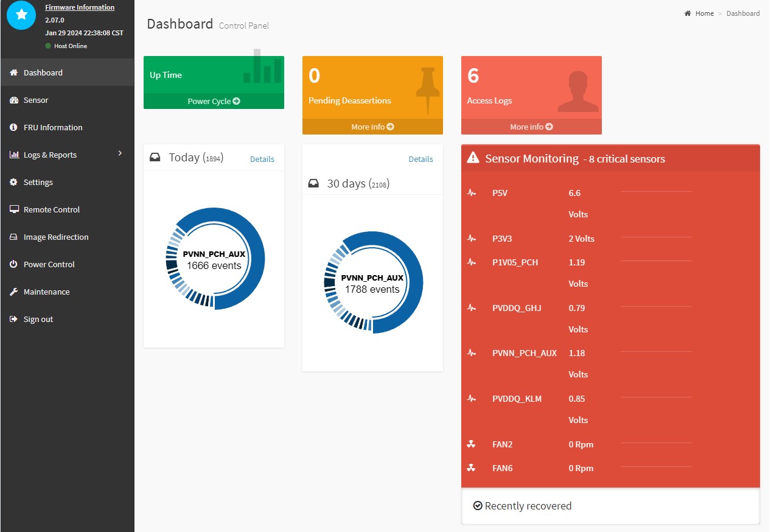The width and height of the screenshot is (771, 532).
Task: Click the Home breadcrumb link
Action: tap(704, 13)
